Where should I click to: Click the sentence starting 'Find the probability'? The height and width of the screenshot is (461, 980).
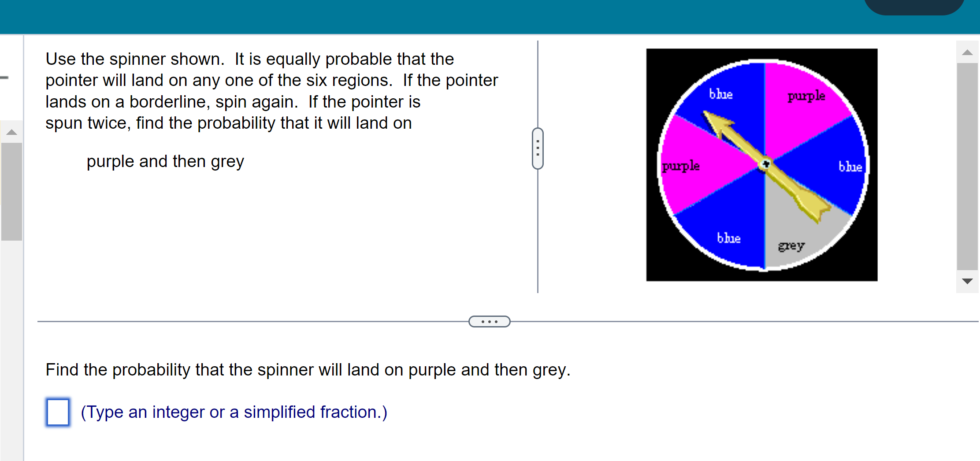click(x=308, y=370)
